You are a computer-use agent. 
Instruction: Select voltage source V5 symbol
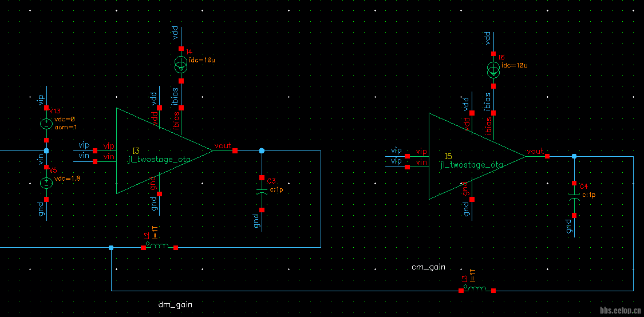tap(46, 183)
